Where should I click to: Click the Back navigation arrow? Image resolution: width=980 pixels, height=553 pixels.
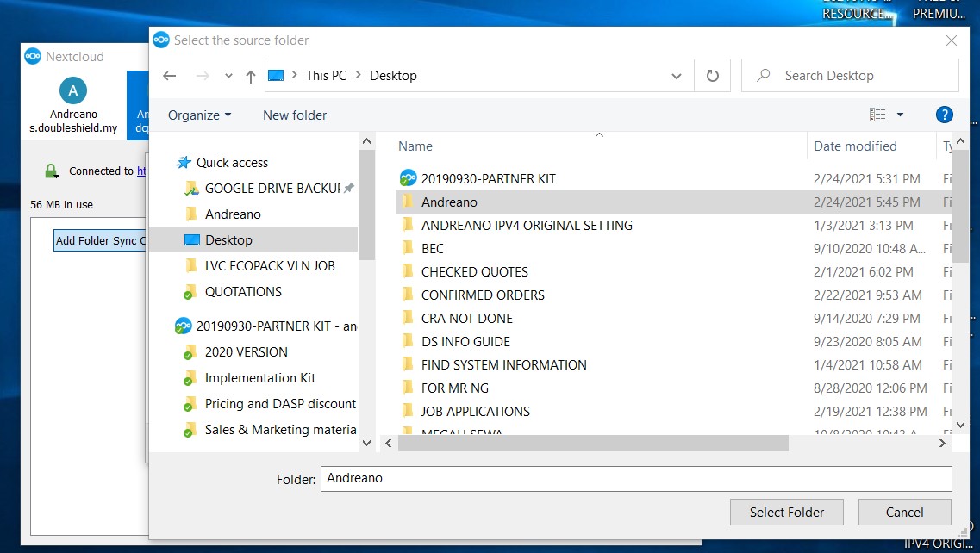click(x=170, y=76)
